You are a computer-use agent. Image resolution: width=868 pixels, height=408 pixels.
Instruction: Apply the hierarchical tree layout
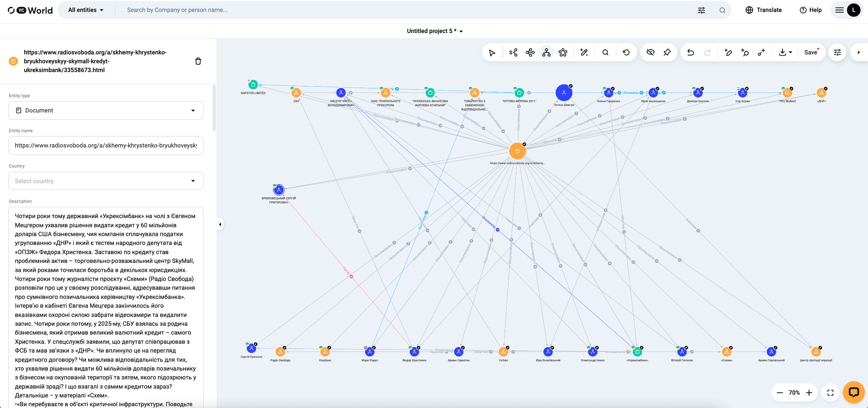point(546,53)
